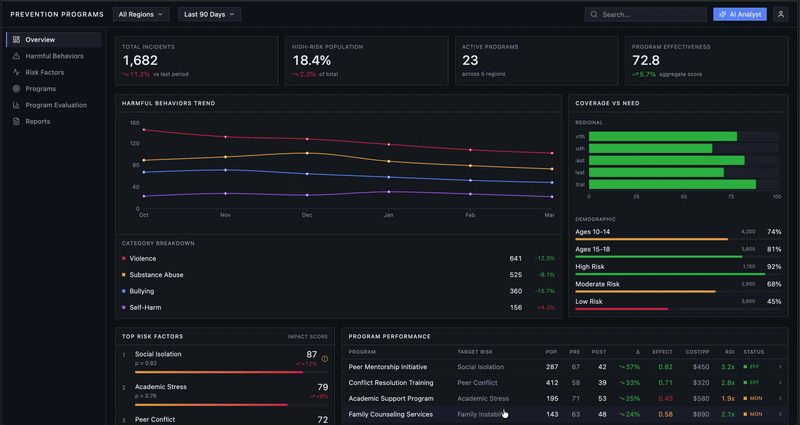Click the Reports document icon

click(16, 121)
